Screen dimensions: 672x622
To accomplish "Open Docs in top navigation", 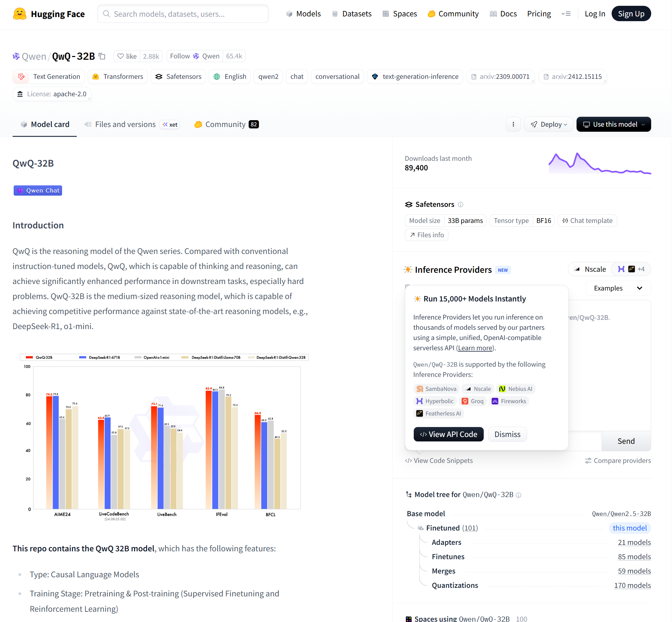I will pyautogui.click(x=503, y=14).
